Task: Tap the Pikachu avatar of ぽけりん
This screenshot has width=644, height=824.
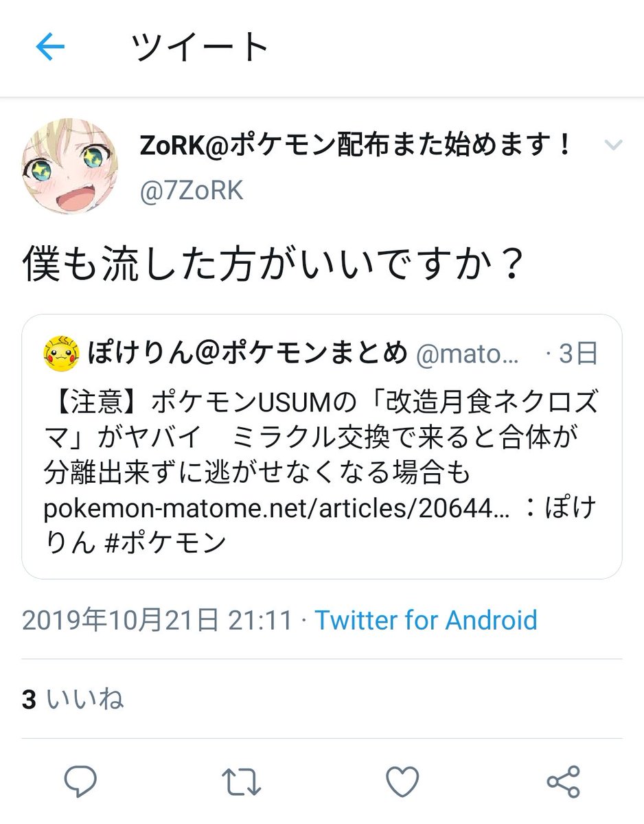Action: pos(58,354)
